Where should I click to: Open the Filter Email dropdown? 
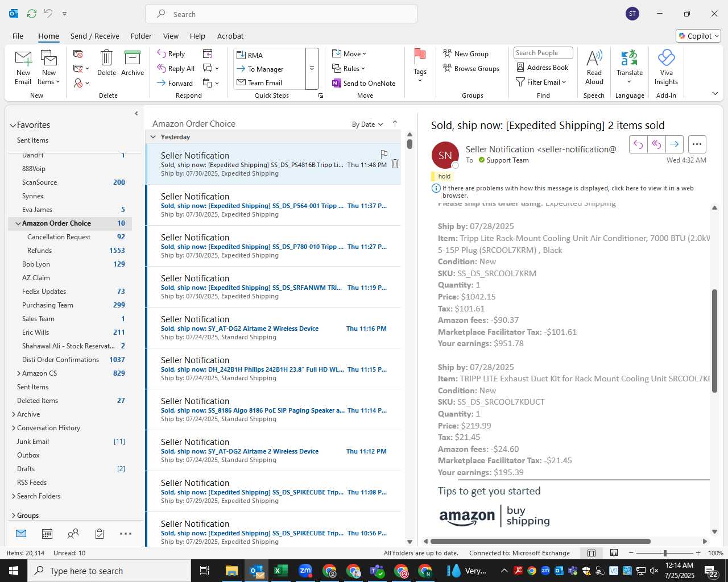tap(541, 82)
